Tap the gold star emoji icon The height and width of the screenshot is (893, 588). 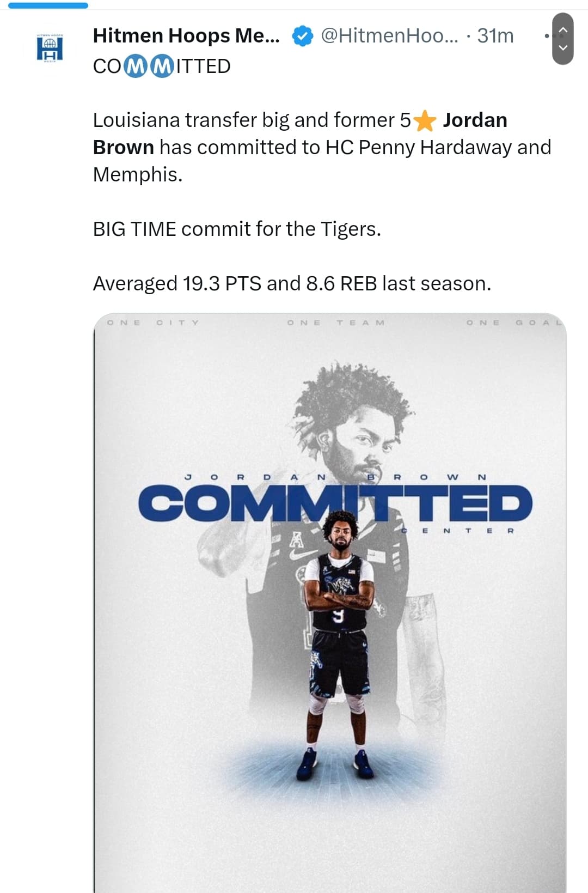[x=425, y=120]
